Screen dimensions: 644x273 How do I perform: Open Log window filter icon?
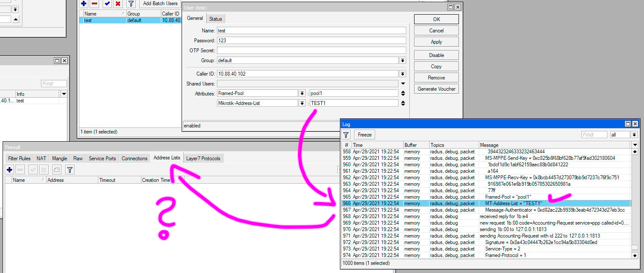pyautogui.click(x=346, y=134)
